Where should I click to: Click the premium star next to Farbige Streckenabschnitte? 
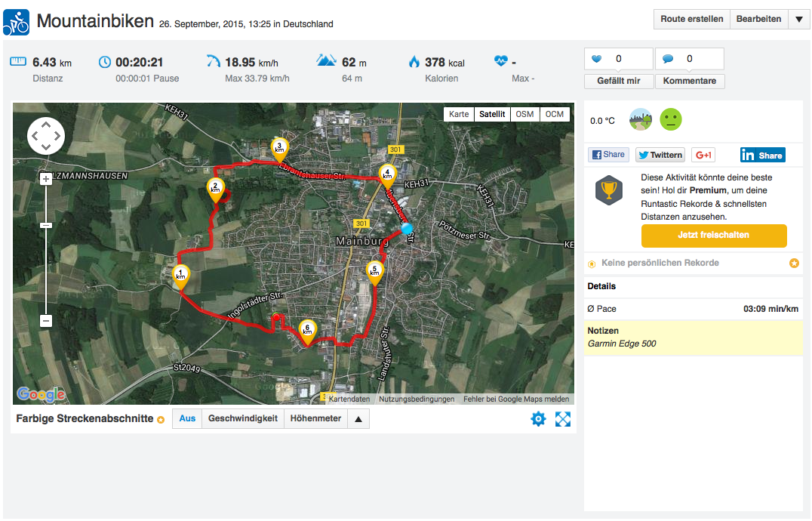(161, 420)
